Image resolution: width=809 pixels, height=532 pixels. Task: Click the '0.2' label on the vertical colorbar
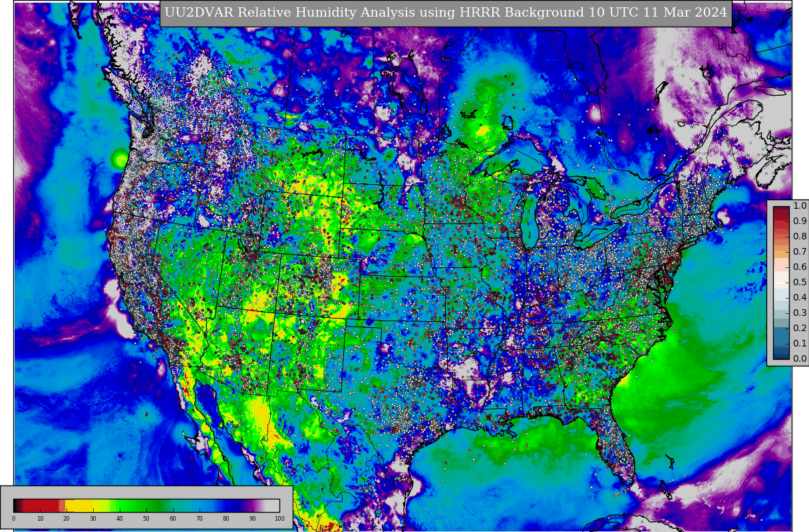pos(800,328)
